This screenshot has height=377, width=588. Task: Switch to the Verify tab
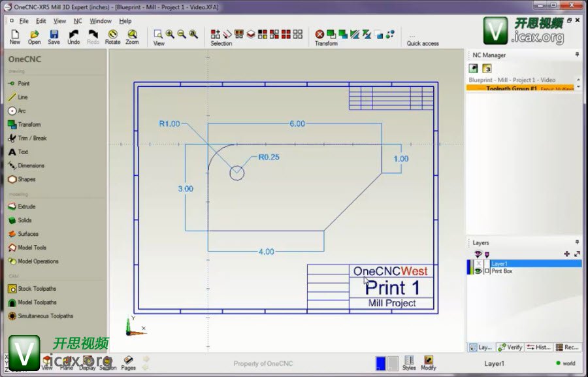(510, 348)
